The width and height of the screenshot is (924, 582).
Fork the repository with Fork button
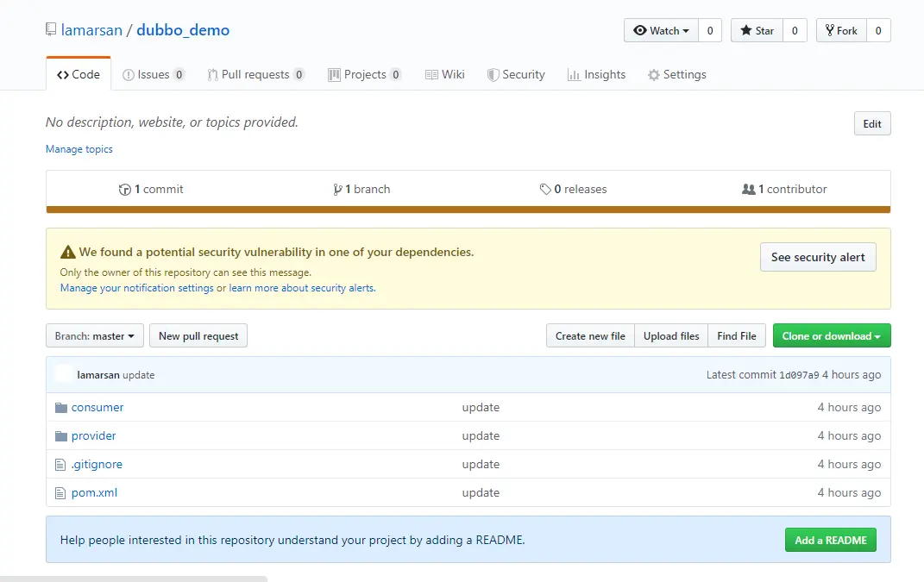click(x=841, y=31)
